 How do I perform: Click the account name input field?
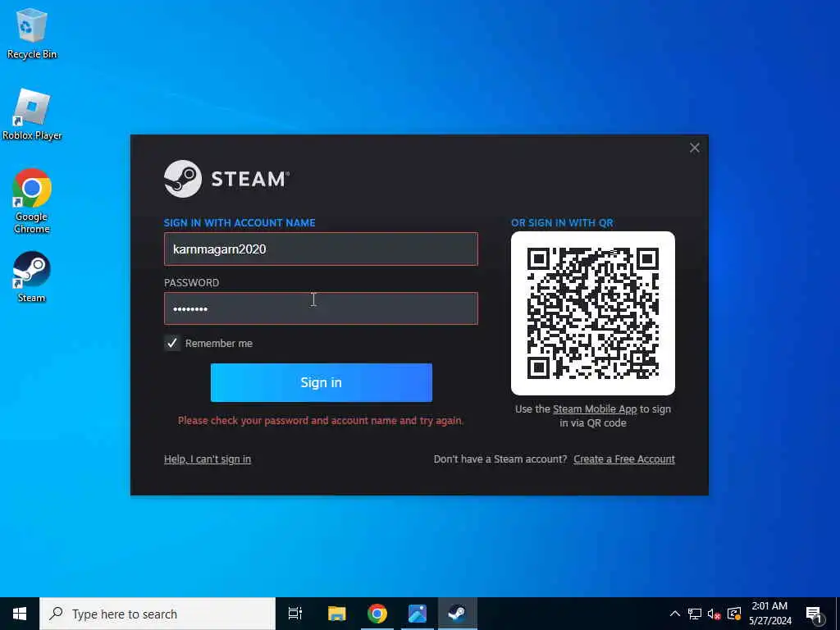tap(321, 249)
